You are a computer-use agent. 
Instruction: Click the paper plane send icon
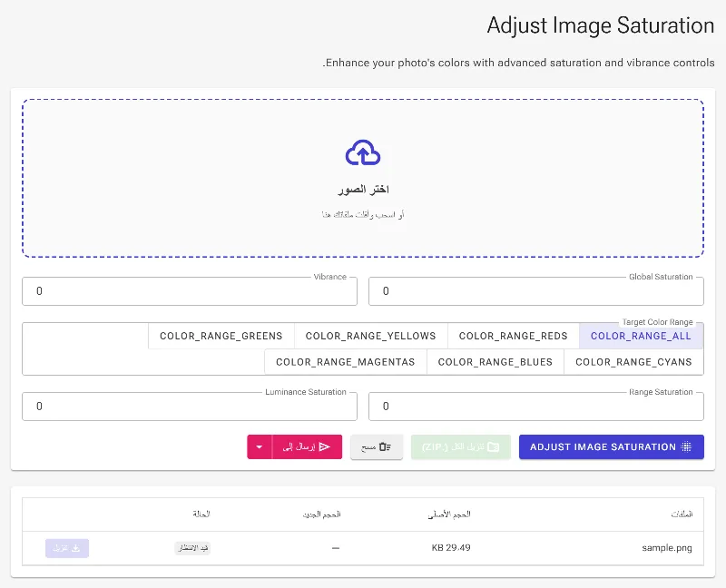click(x=325, y=446)
